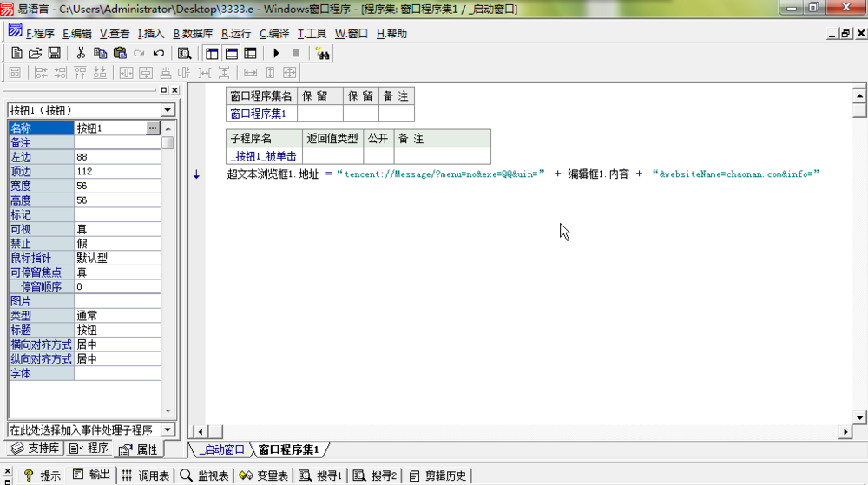868x485 pixels.
Task: Switch to the _启动窗口 tab
Action: click(x=221, y=449)
